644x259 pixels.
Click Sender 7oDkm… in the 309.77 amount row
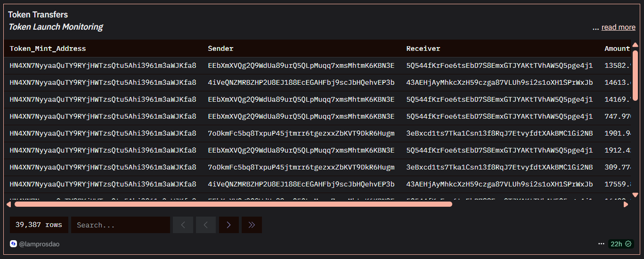(x=301, y=167)
